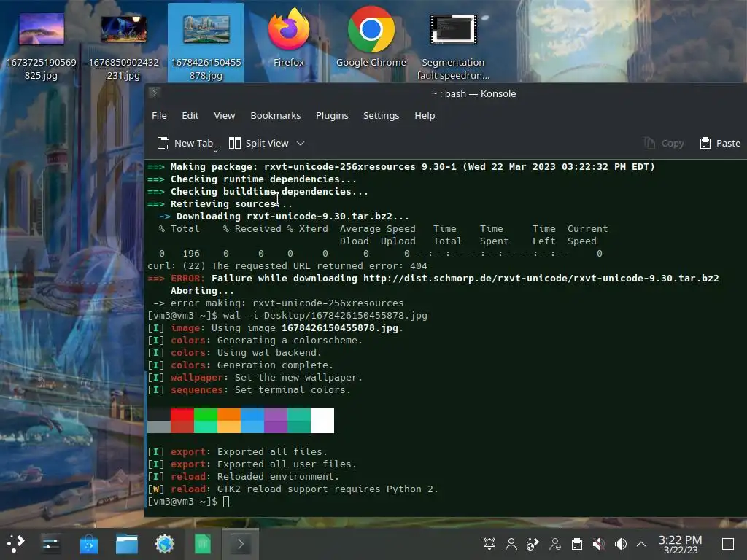Open the Settings menu in Konsole
The height and width of the screenshot is (560, 747).
click(381, 116)
